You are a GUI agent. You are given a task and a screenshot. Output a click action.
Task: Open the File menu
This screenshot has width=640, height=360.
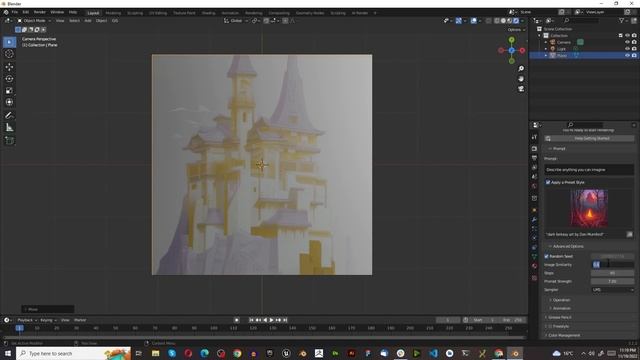click(15, 12)
